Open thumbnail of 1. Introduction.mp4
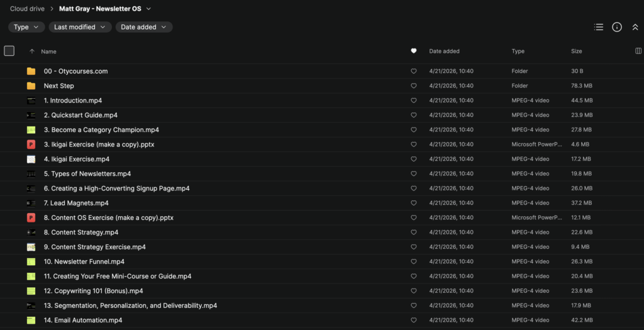The image size is (644, 330). tap(31, 101)
